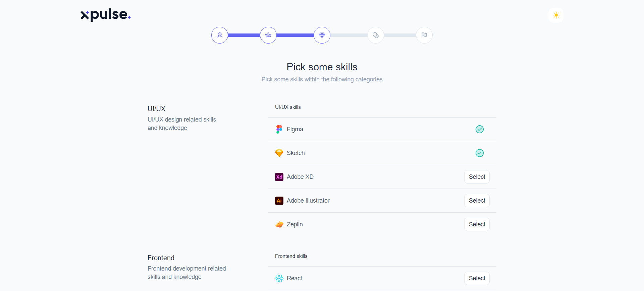
Task: Deselect the Figma checkmark
Action: point(480,129)
